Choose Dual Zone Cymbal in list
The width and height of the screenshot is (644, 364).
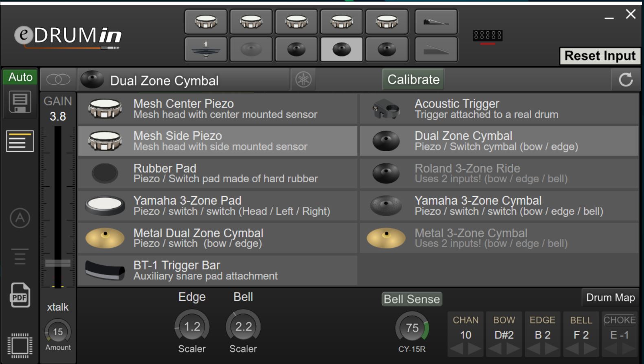click(499, 141)
